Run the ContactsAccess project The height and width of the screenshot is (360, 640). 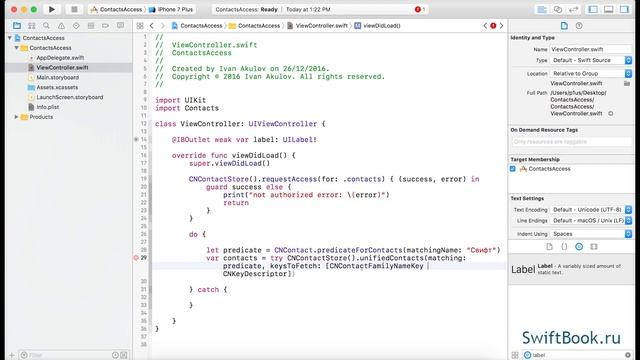pos(52,9)
